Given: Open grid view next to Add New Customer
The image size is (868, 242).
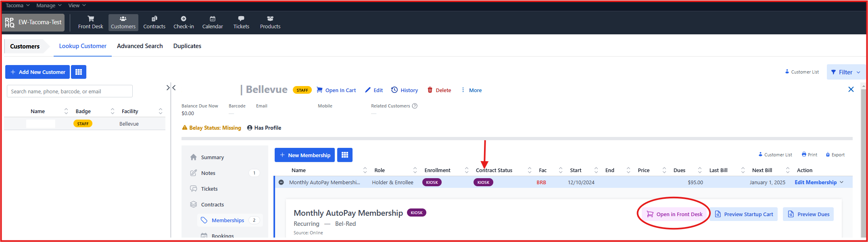Looking at the screenshot, I should 79,72.
